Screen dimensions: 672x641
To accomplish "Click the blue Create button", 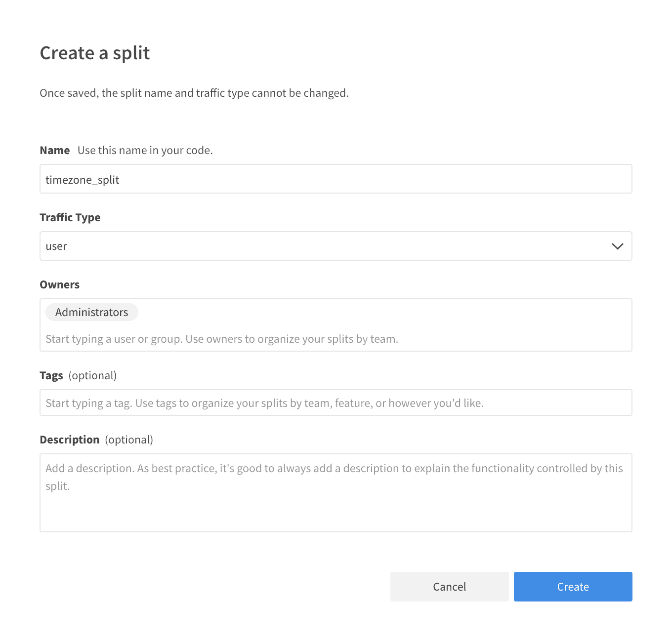I will [573, 587].
